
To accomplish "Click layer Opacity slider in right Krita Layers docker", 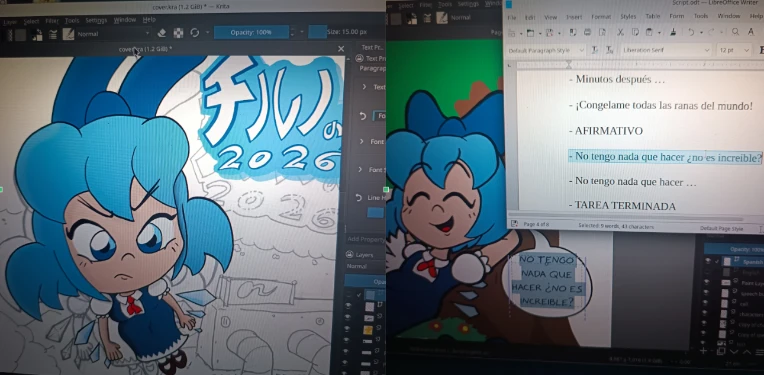I will pos(734,249).
